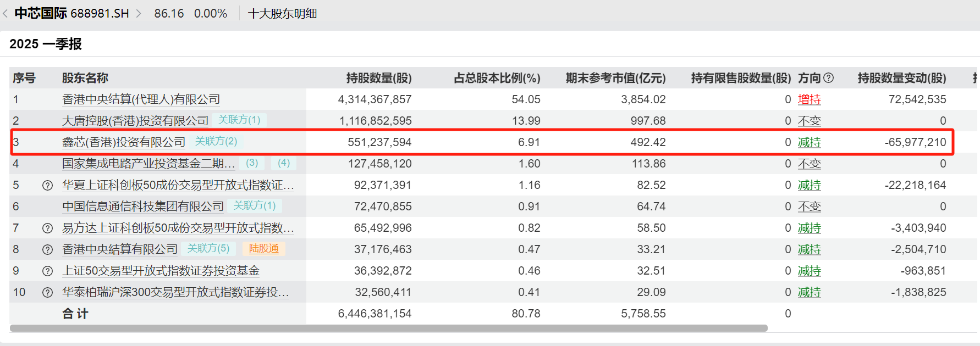Click the question icon in row 8 香港中央结算有限公司
This screenshot has width=980, height=346.
tap(48, 250)
